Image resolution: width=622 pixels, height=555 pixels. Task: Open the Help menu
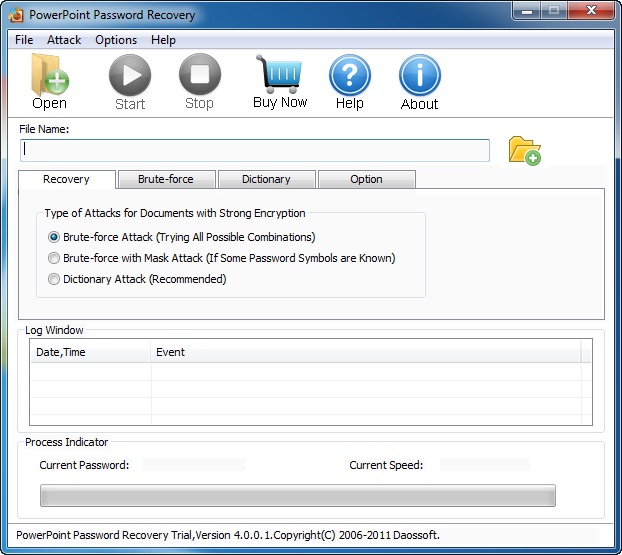[163, 40]
